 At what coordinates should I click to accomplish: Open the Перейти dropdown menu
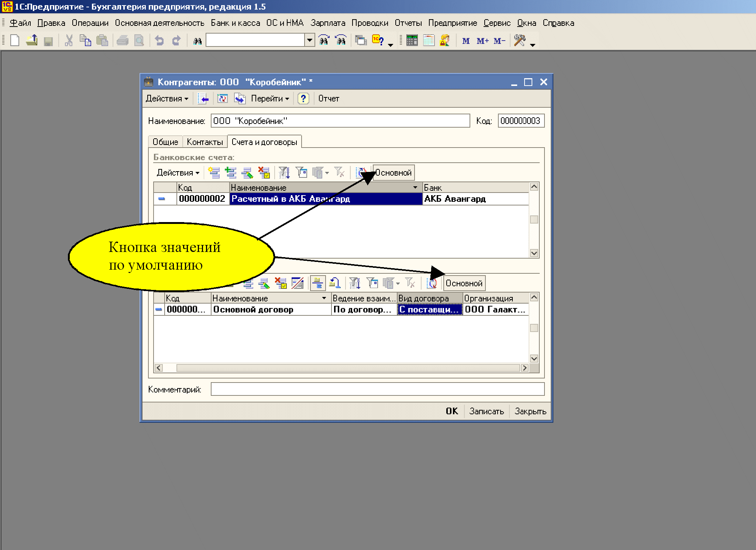pos(270,98)
